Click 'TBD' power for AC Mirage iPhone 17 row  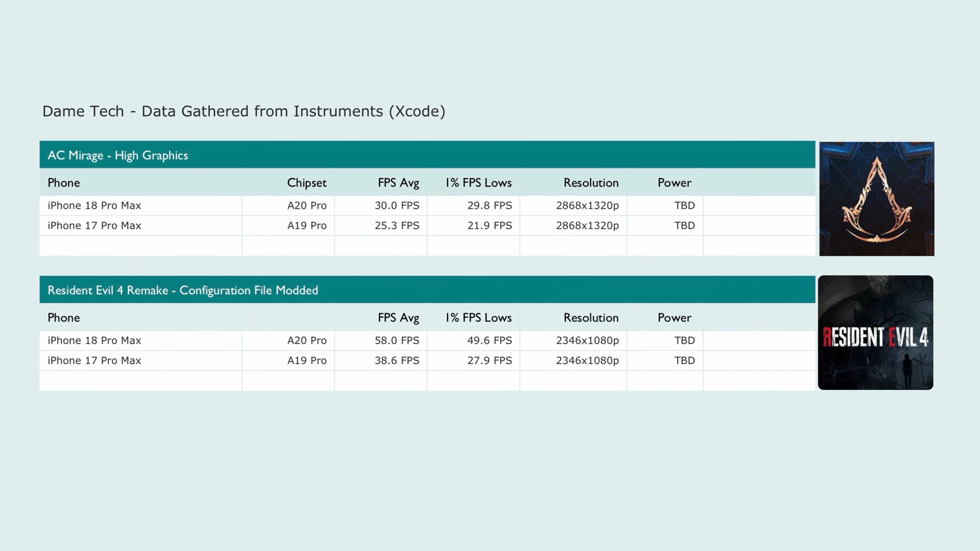[x=684, y=225]
